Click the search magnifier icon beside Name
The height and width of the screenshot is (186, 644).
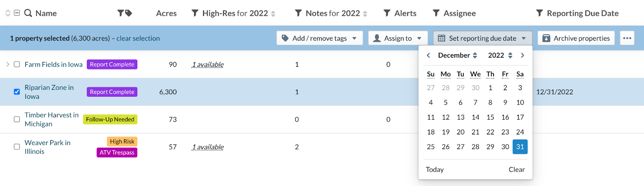pyautogui.click(x=28, y=13)
